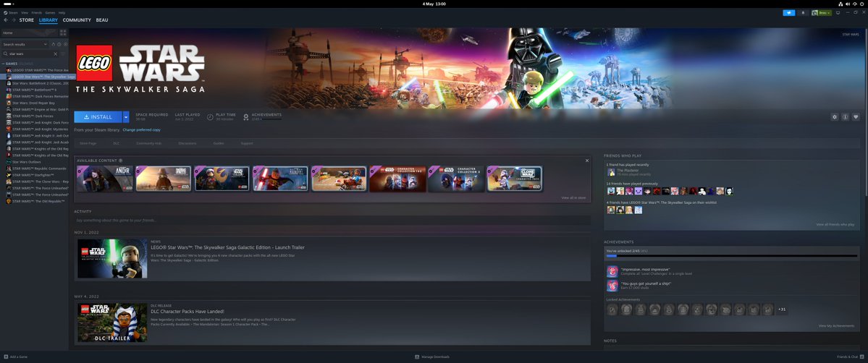Open the STORE tab
This screenshot has width=868, height=363.
(x=27, y=20)
